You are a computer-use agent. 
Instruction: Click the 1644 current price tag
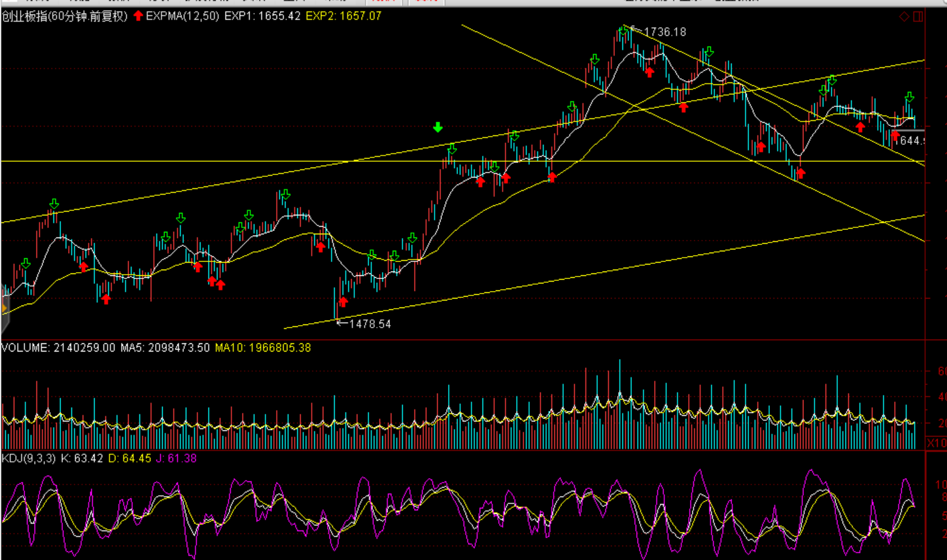coord(909,140)
